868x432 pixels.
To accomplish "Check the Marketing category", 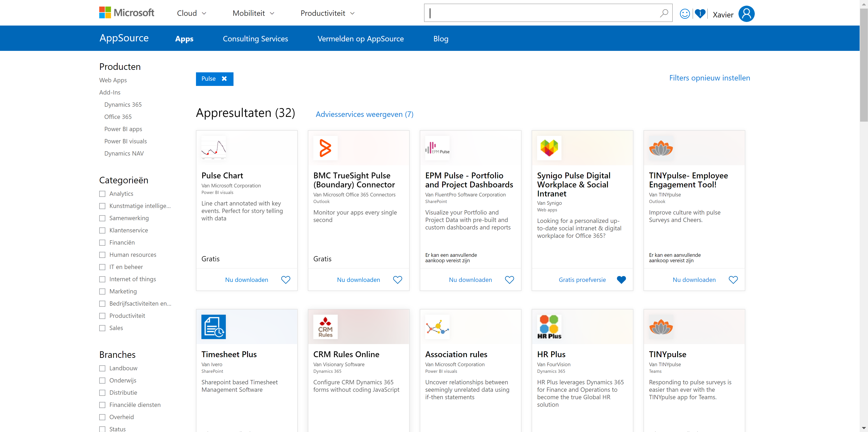I will pyautogui.click(x=102, y=291).
